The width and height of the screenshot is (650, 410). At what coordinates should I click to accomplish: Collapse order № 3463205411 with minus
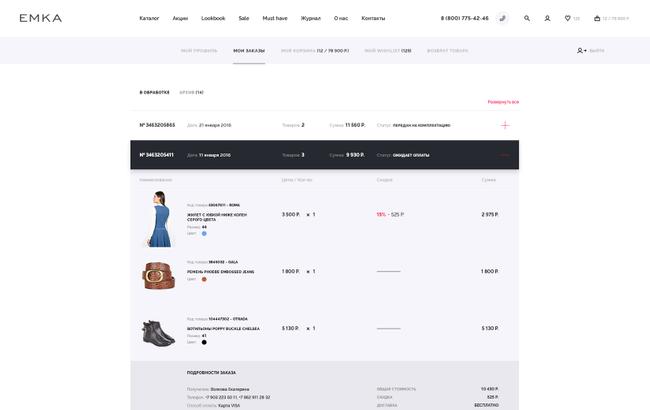click(505, 155)
